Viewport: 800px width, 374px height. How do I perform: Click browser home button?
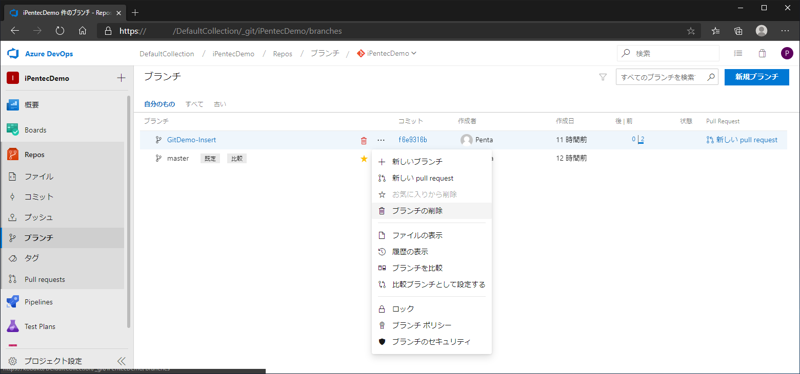[x=83, y=31]
